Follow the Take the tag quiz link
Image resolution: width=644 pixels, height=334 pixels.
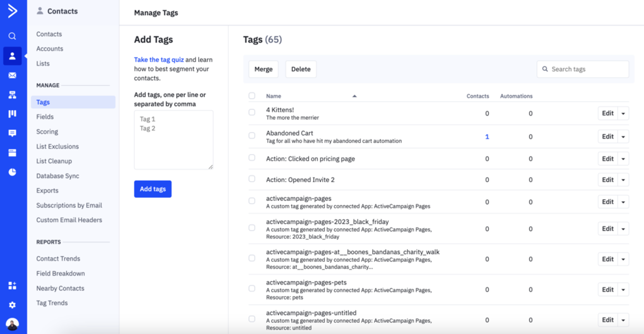click(159, 60)
